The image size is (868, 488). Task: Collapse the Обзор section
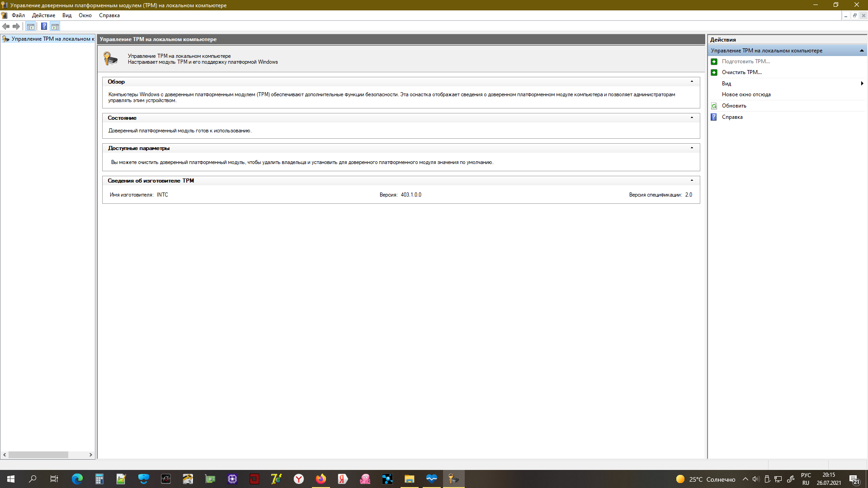coord(691,82)
